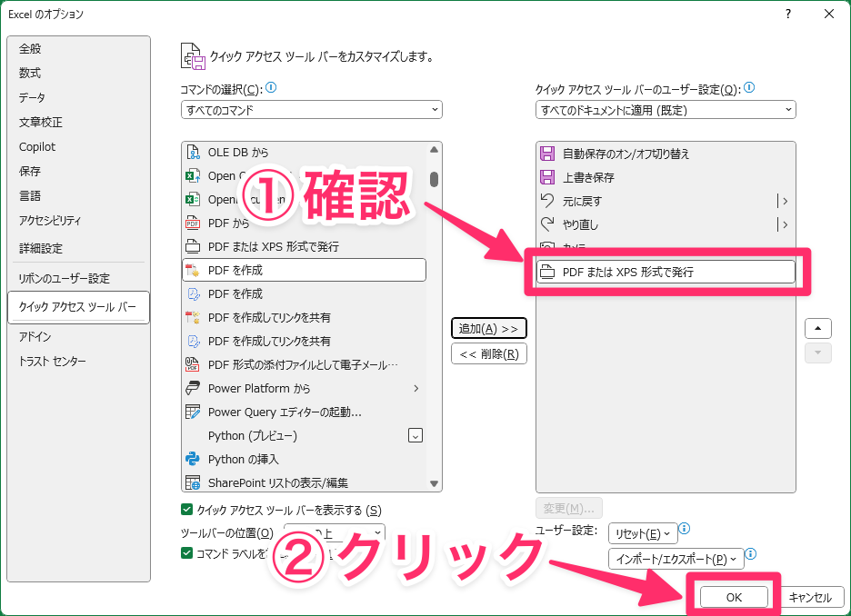The width and height of the screenshot is (851, 616).
Task: Select the Power Query editor launch icon
Action: [193, 412]
